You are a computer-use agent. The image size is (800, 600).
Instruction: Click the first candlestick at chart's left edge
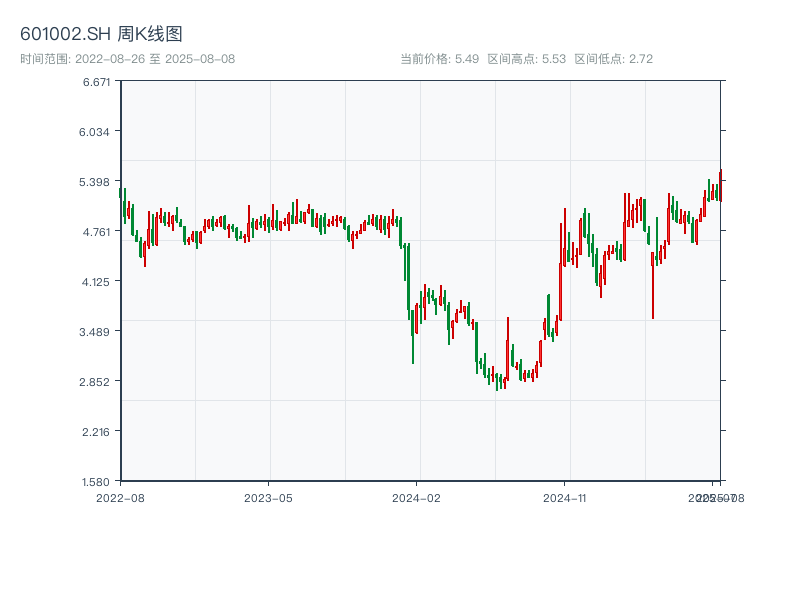(120, 193)
